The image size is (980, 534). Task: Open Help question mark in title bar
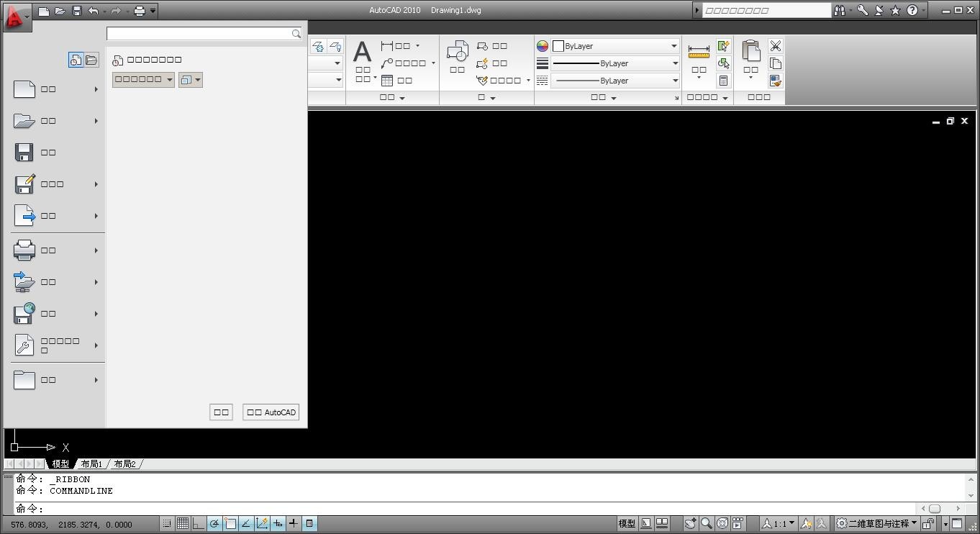(912, 10)
